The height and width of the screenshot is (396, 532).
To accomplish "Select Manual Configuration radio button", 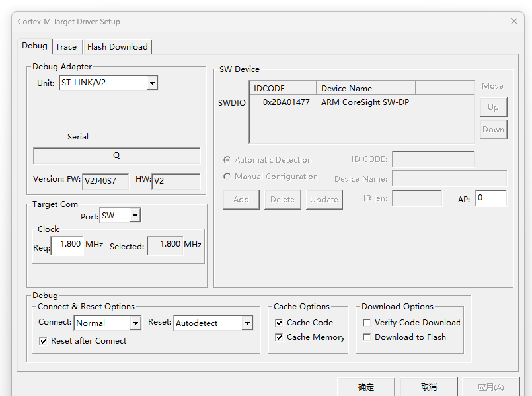I will pyautogui.click(x=227, y=177).
